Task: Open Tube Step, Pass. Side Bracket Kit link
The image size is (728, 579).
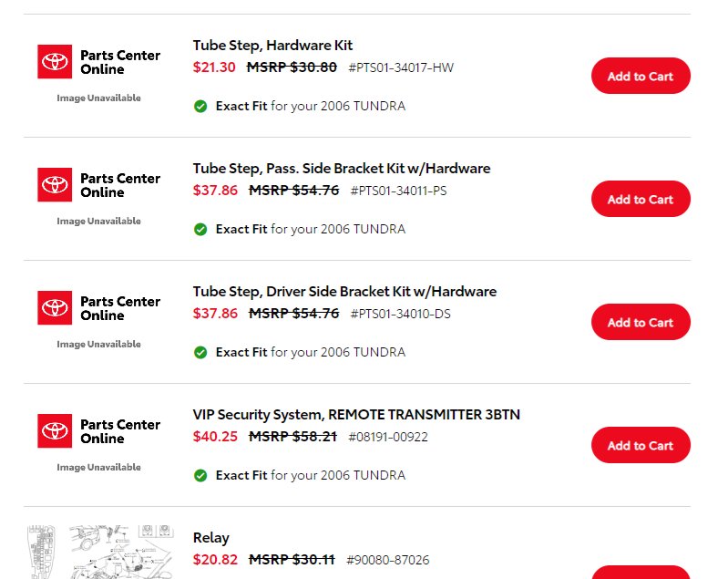Action: tap(342, 169)
